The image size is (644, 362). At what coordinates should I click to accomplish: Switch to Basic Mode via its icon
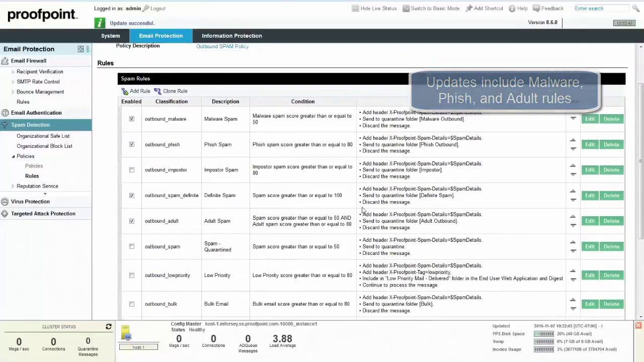[406, 9]
